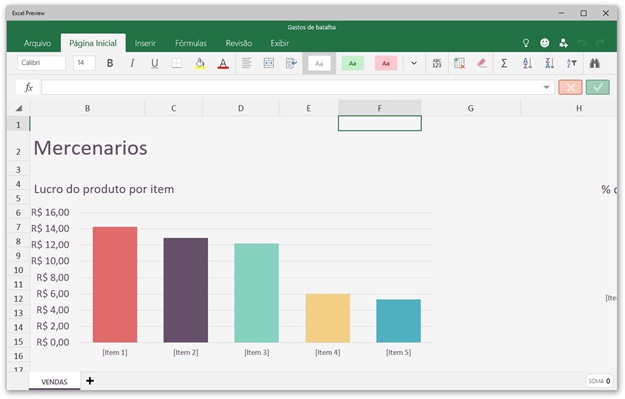
Task: Send feedback via smiley icon
Action: coord(544,43)
